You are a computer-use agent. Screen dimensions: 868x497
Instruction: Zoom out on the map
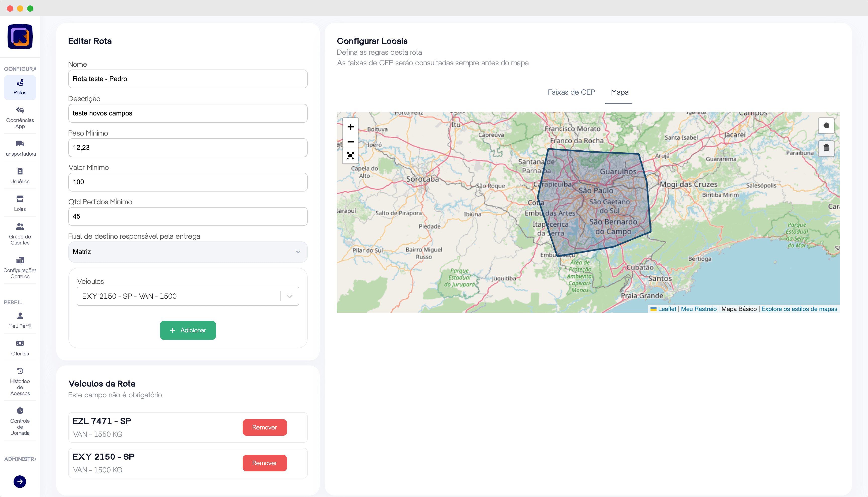pyautogui.click(x=350, y=142)
